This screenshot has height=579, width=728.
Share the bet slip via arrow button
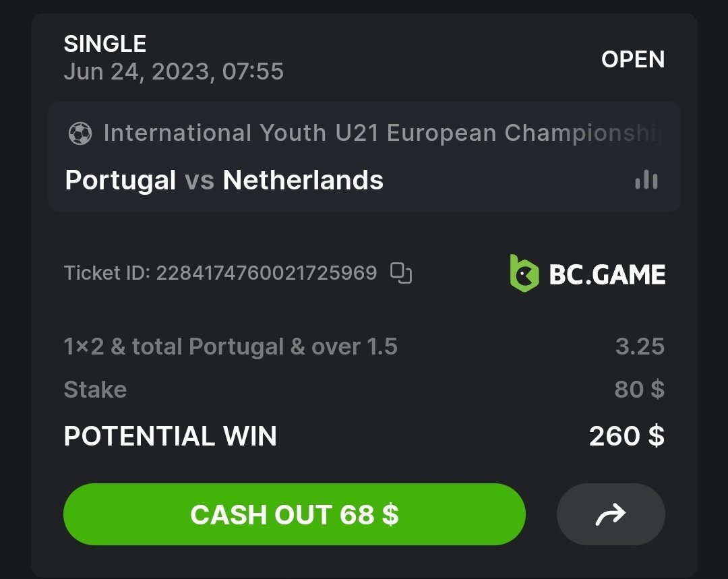[611, 514]
